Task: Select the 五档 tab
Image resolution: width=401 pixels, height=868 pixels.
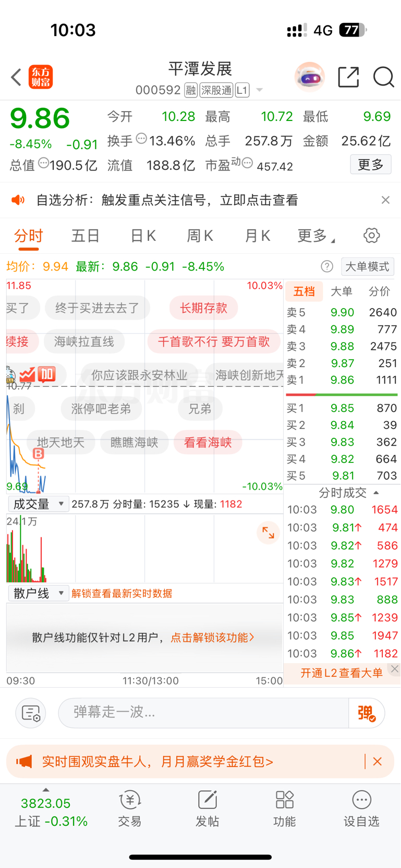Action: tap(304, 291)
